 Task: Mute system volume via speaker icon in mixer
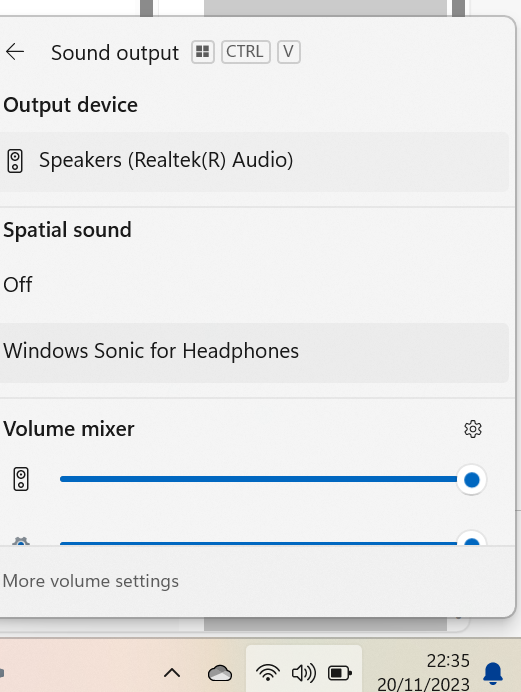click(x=21, y=479)
